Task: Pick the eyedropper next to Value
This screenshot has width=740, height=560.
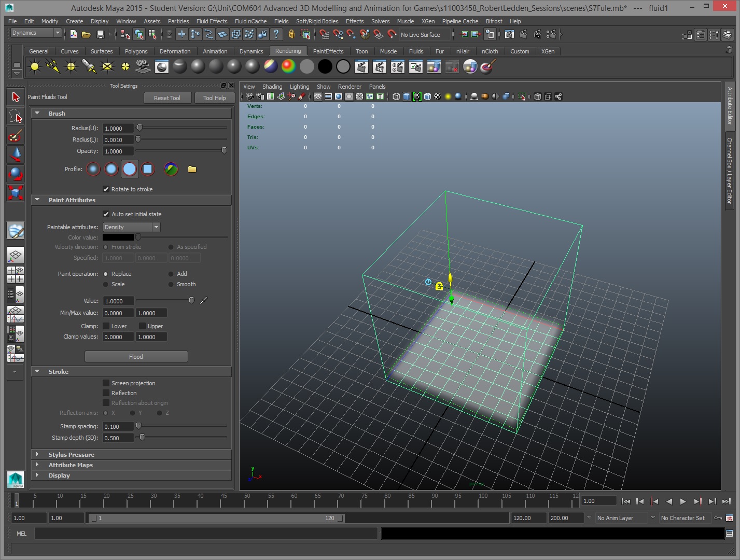Action: (204, 301)
